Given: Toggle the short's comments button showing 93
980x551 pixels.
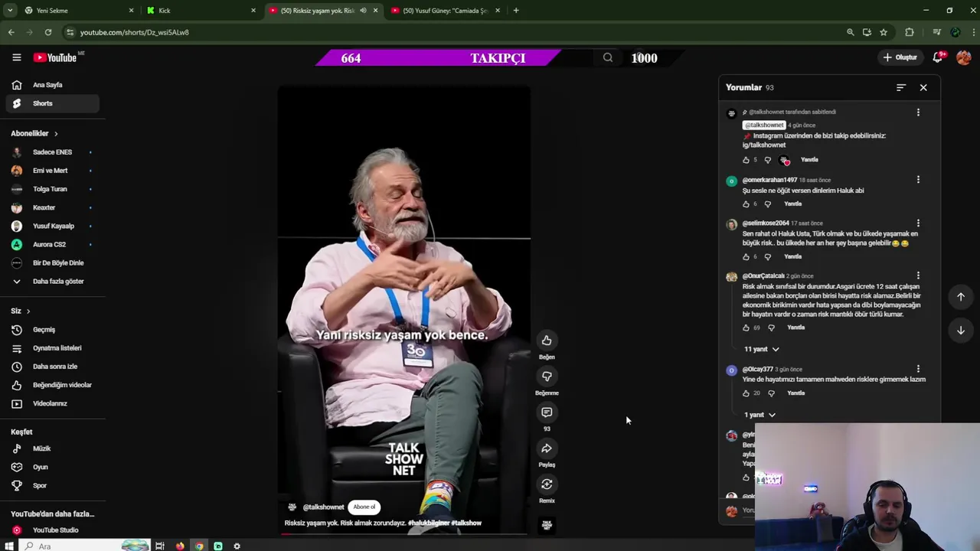Looking at the screenshot, I should [547, 412].
